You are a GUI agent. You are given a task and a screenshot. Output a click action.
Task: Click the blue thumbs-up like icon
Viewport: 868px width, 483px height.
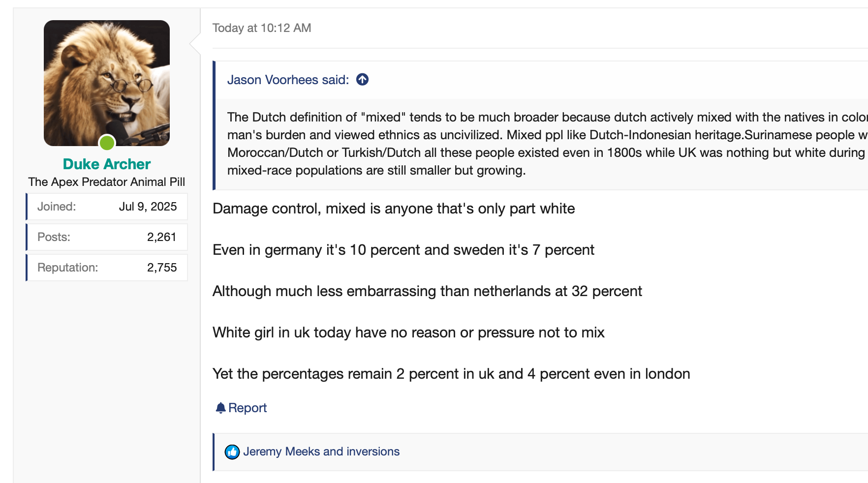[232, 452]
